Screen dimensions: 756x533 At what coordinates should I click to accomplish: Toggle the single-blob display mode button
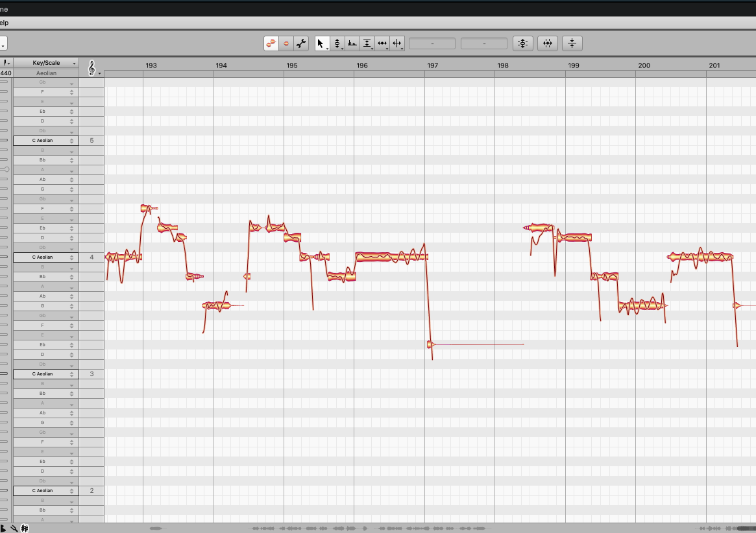286,43
